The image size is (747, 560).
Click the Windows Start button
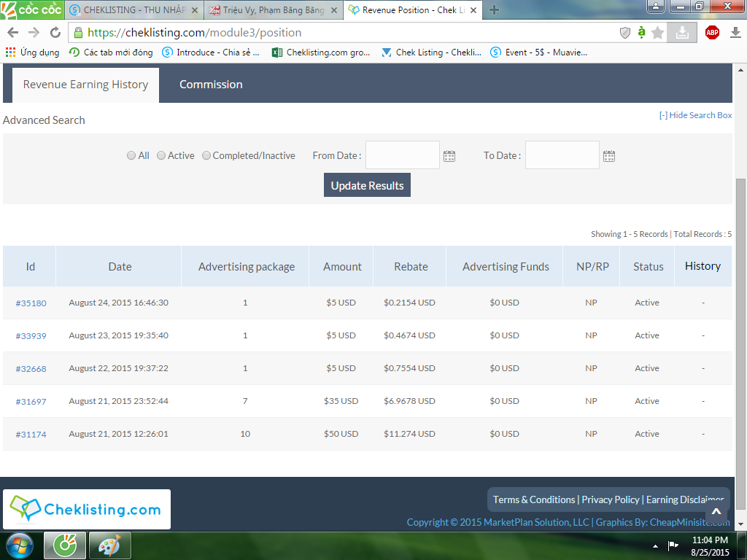(x=20, y=545)
